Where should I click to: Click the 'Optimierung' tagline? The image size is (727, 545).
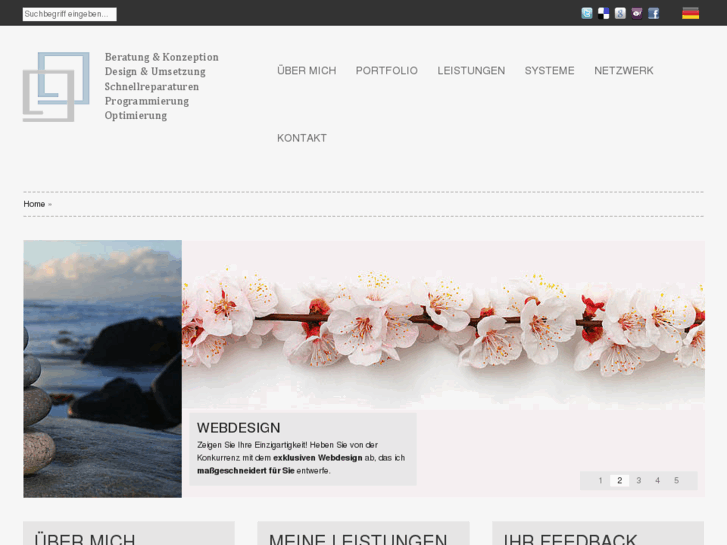(x=135, y=115)
